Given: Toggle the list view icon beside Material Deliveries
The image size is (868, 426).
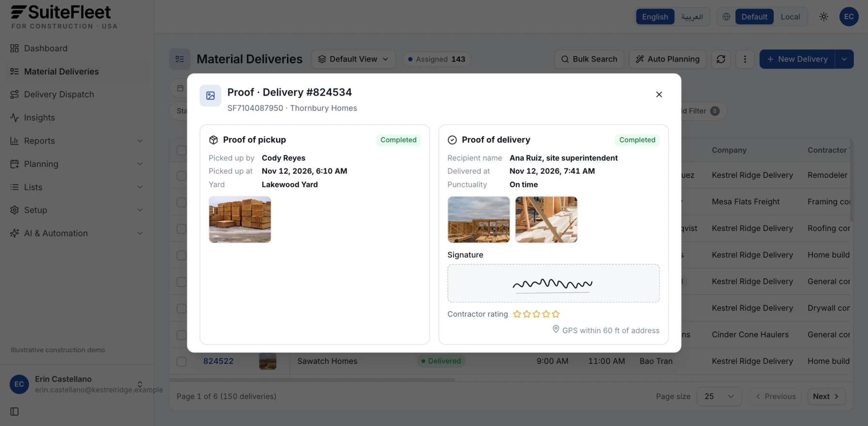Looking at the screenshot, I should 179,59.
